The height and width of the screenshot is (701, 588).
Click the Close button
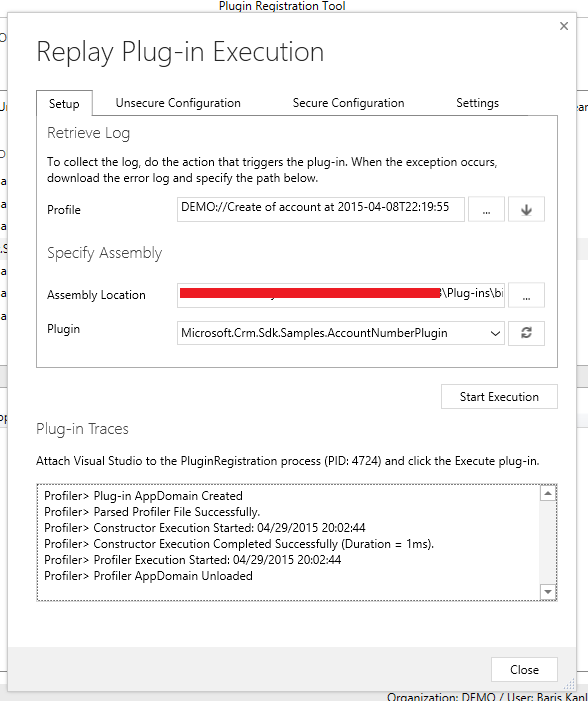pos(524,670)
